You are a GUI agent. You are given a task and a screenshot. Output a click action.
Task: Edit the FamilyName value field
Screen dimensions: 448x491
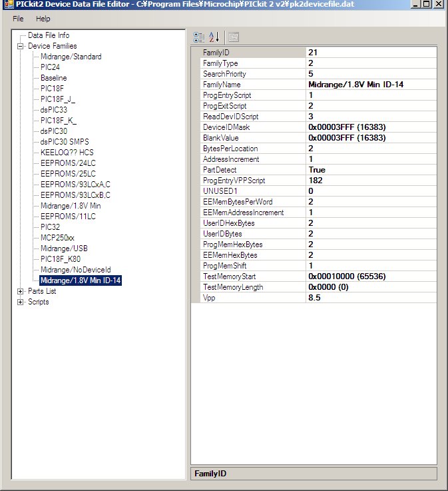point(371,84)
